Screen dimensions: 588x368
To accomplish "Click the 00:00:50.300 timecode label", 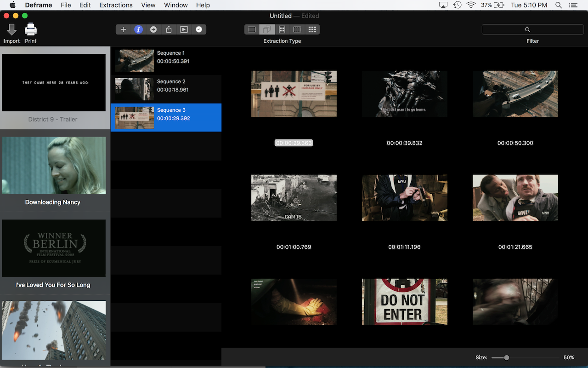I will click(515, 143).
